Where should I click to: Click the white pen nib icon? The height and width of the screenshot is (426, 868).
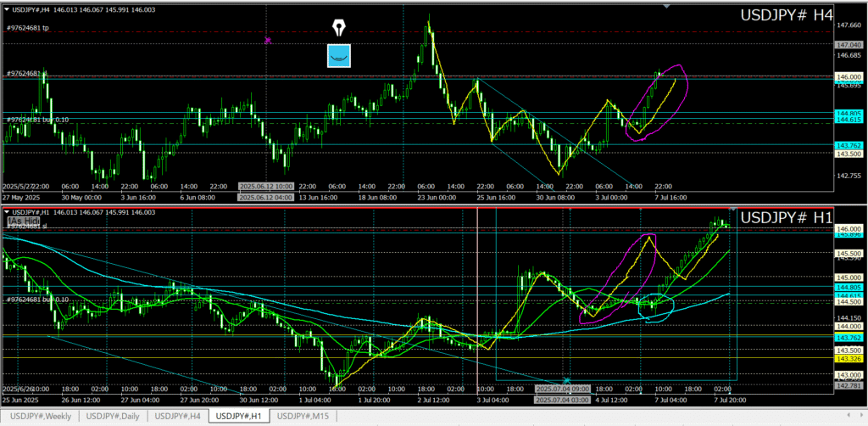pos(339,27)
